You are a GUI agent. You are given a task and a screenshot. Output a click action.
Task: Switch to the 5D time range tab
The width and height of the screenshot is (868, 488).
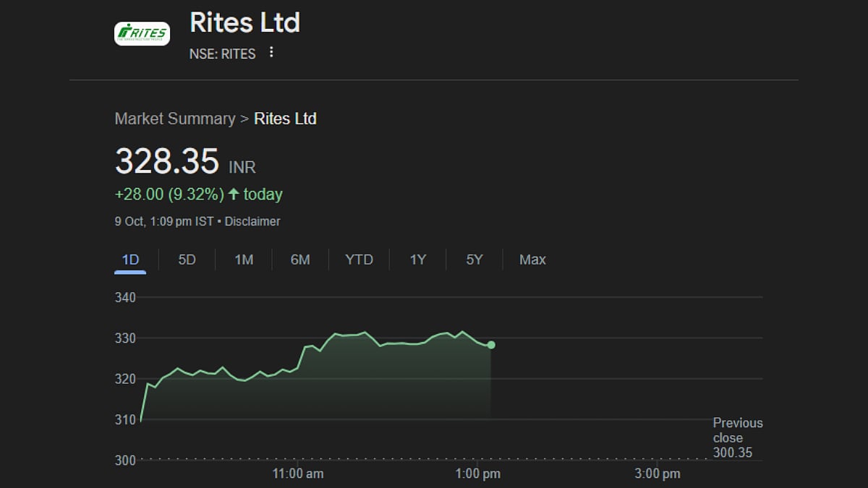tap(187, 260)
